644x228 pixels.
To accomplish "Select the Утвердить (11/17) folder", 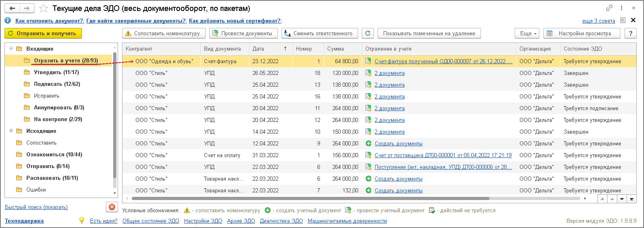I will [56, 72].
